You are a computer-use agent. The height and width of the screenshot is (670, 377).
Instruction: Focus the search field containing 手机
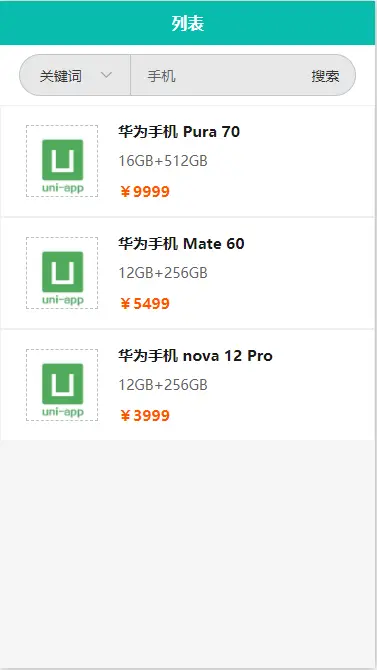221,76
